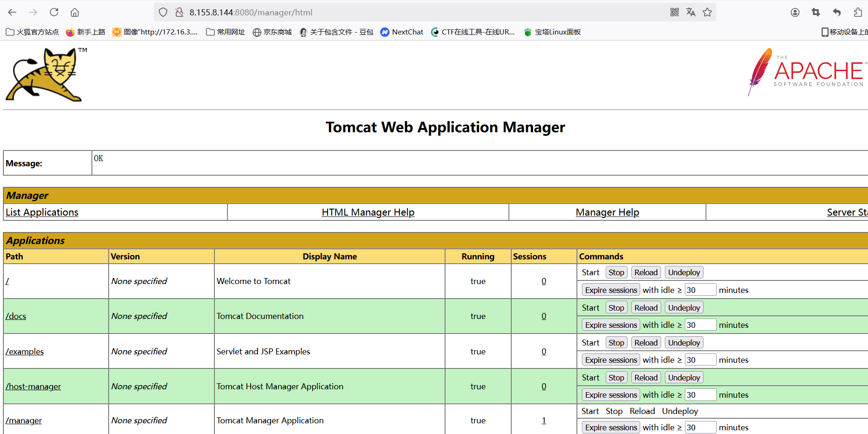Open 宝塔Linux面板 bookmark
Screen dimensions: 868x434
[x=552, y=32]
